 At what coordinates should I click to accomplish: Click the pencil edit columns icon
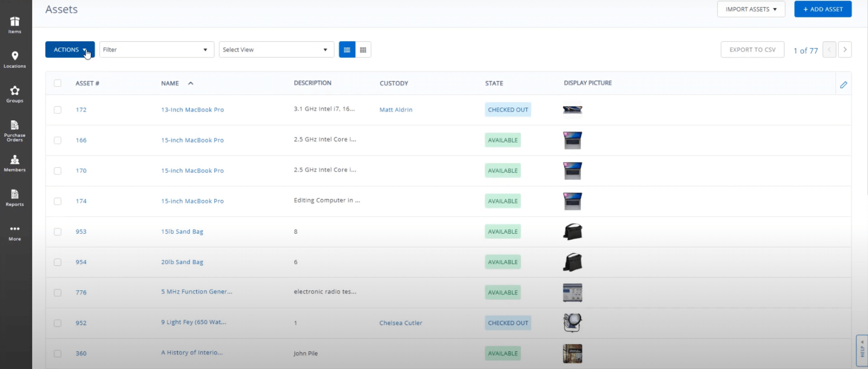844,85
